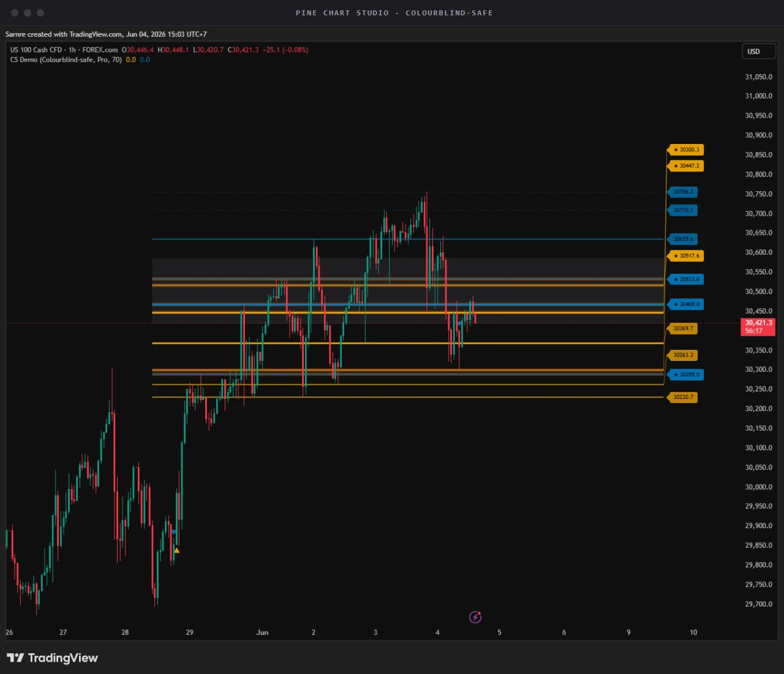
Task: Select the blue 30710.2 level label
Action: tap(682, 210)
